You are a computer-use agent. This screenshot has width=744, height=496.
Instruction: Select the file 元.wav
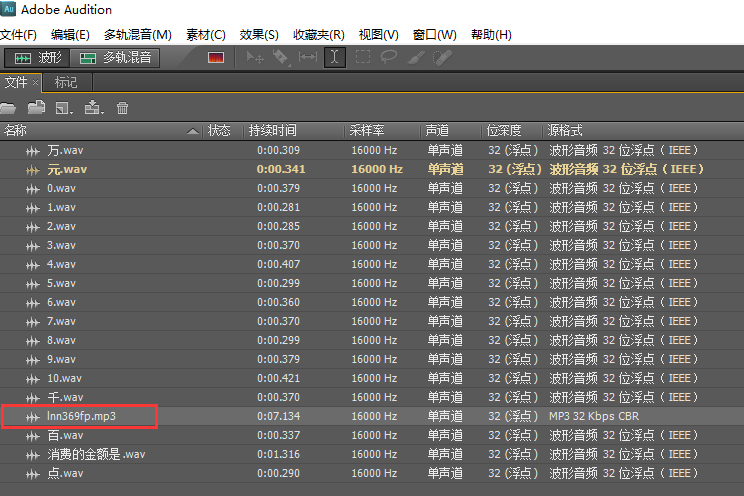(x=372, y=169)
